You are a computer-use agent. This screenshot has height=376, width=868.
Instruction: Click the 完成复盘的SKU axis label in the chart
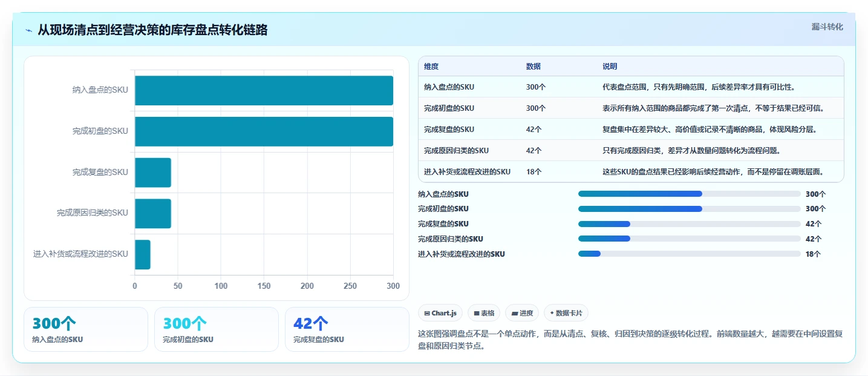click(x=100, y=173)
